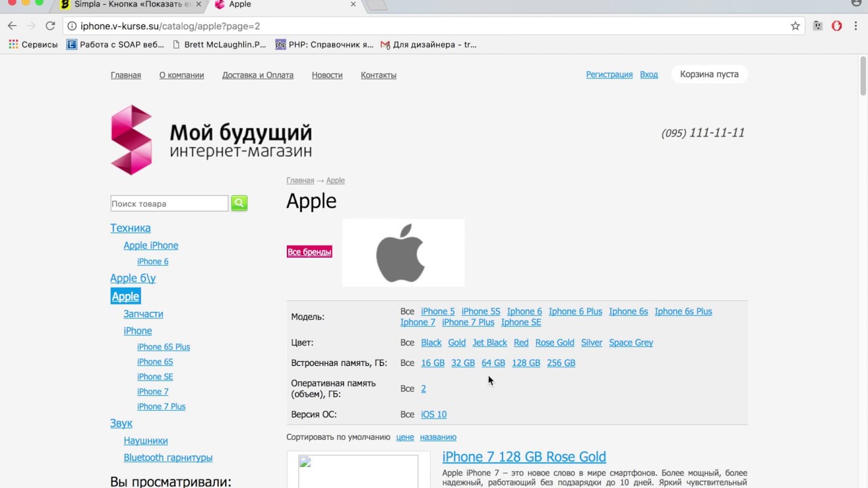
Task: Open О компании menu item
Action: (x=182, y=75)
